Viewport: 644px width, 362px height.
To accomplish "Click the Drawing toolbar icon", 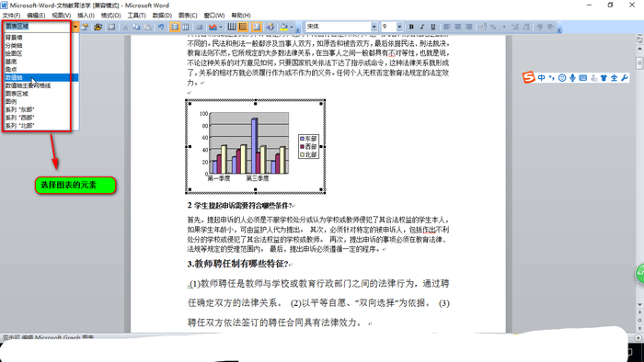I will pos(270,27).
